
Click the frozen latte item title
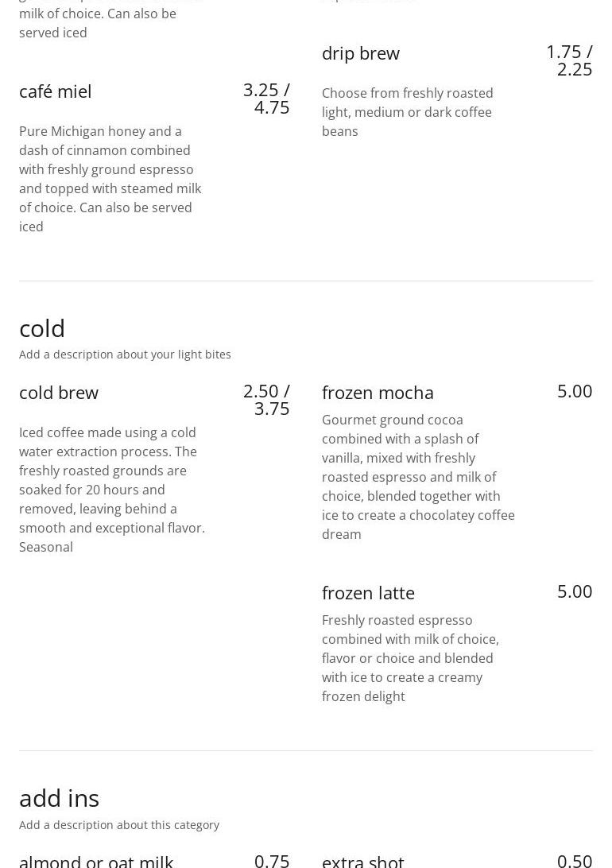(x=368, y=593)
